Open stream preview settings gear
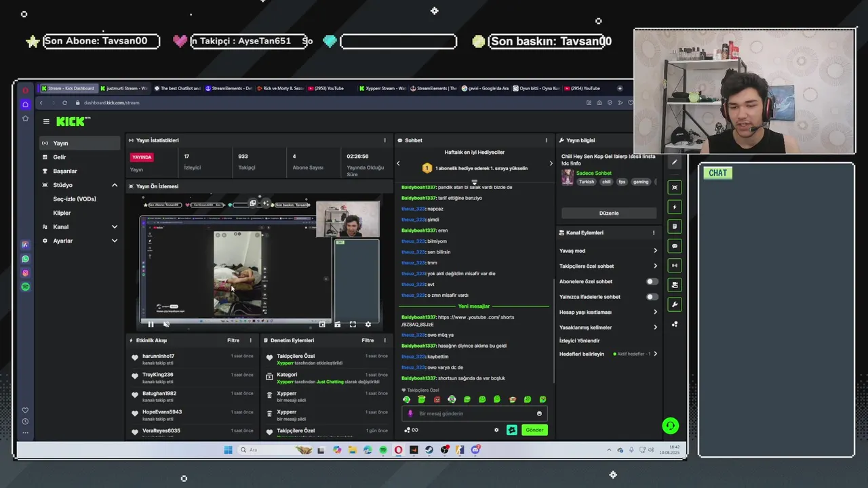The image size is (868, 488). [x=368, y=324]
